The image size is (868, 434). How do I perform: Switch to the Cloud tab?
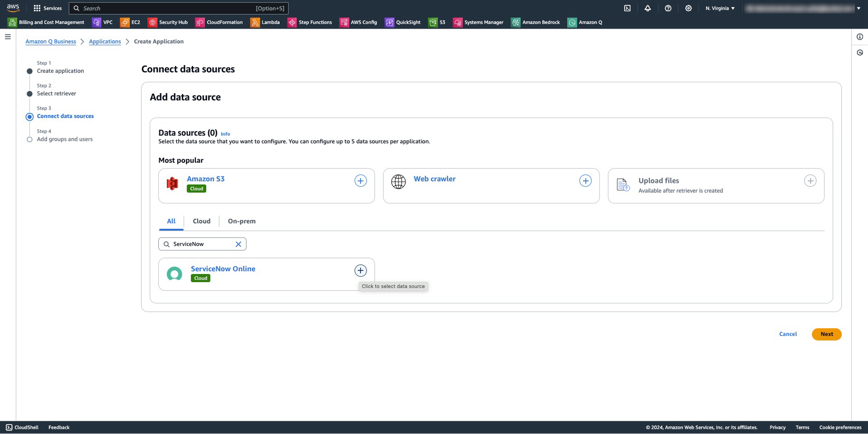click(x=201, y=221)
